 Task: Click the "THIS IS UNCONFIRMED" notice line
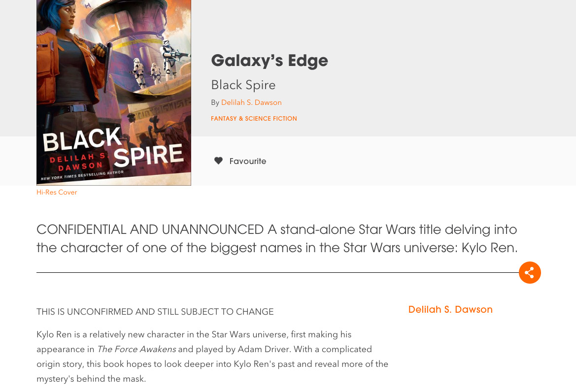[155, 312]
